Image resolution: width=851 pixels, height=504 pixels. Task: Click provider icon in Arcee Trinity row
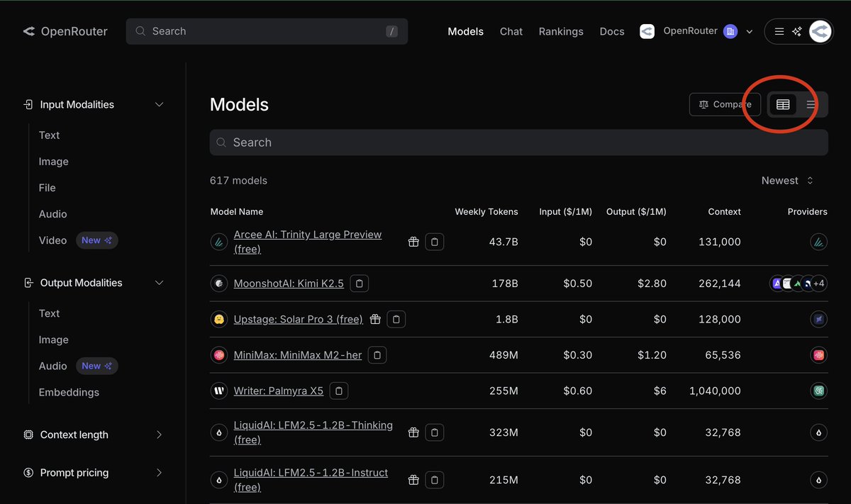(819, 242)
